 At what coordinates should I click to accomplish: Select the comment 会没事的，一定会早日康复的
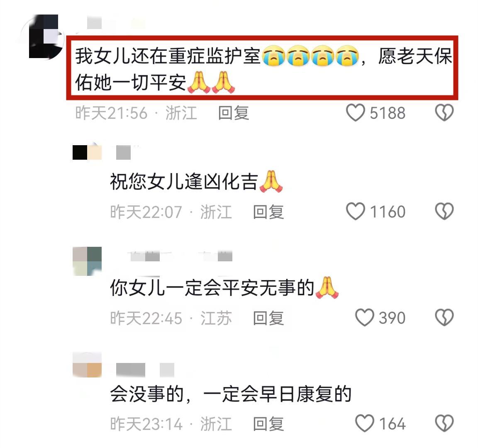(231, 394)
